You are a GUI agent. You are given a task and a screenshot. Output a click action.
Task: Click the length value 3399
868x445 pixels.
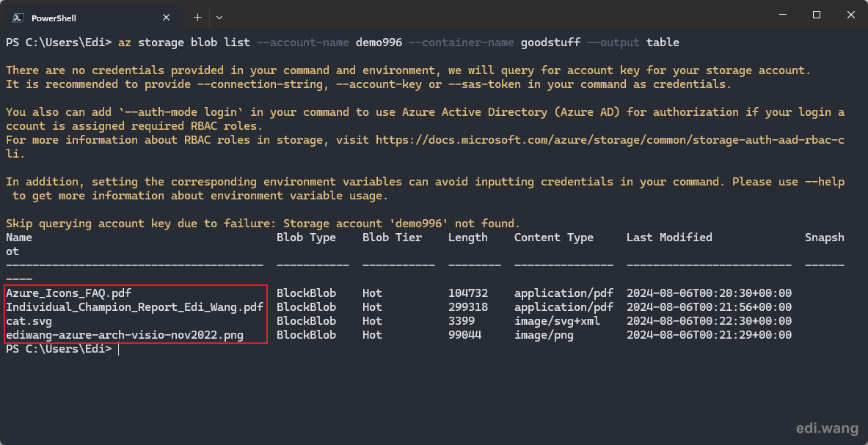[x=461, y=320]
